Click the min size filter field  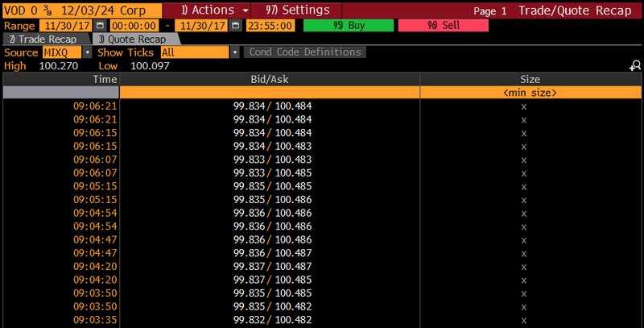pos(529,93)
